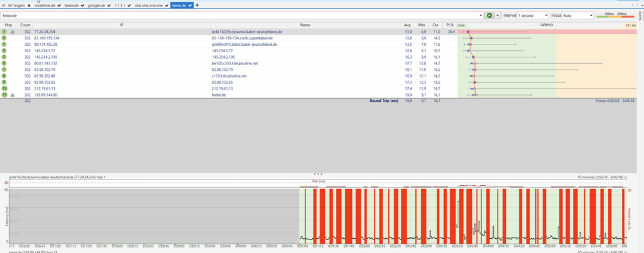Toggle timeline graph for hop 11
Screen dimensions: 644x253
(x=12, y=95)
